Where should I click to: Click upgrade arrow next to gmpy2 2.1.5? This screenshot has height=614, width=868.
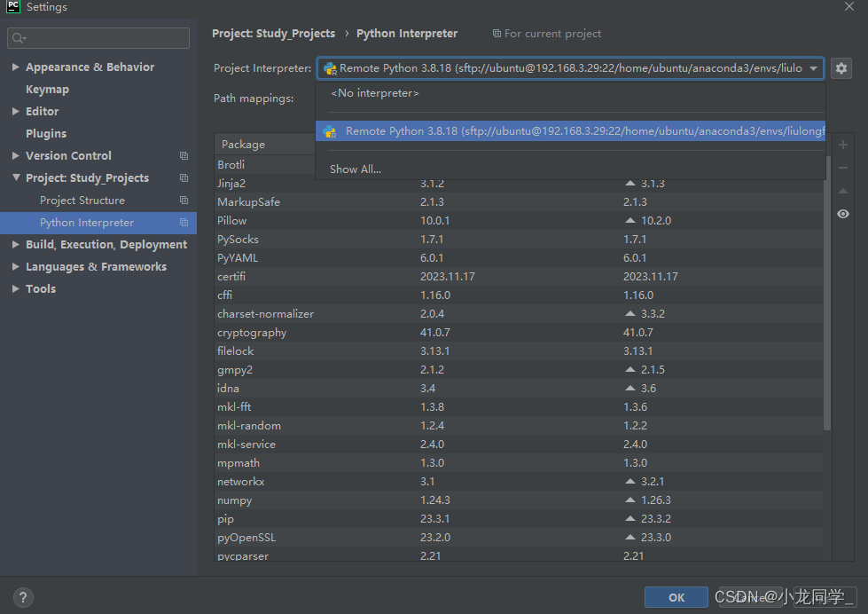pyautogui.click(x=630, y=370)
